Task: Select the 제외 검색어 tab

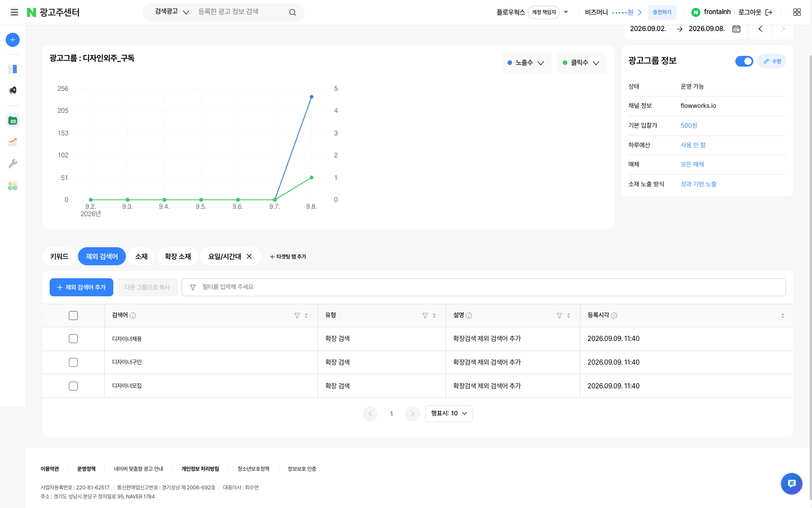Action: pyautogui.click(x=101, y=256)
